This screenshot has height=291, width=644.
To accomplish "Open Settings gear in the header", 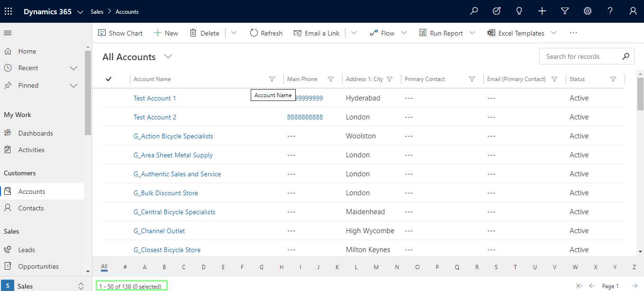I will click(x=587, y=11).
